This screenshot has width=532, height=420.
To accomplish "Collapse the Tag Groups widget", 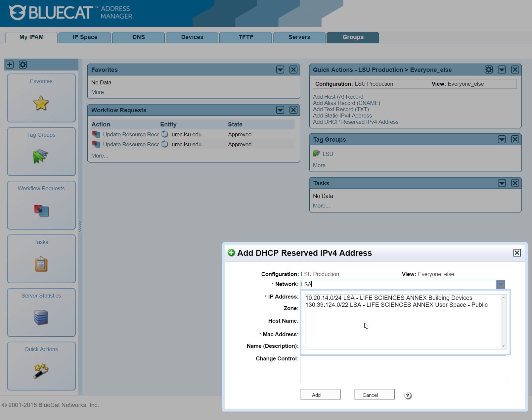I will pyautogui.click(x=502, y=139).
